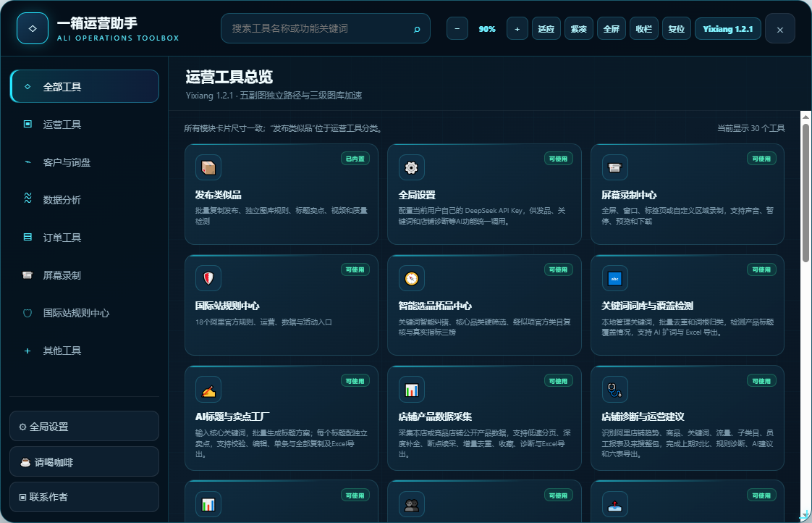Click the 可使用 badge on 屏幕录制中心 card
The height and width of the screenshot is (523, 812).
pyautogui.click(x=761, y=159)
